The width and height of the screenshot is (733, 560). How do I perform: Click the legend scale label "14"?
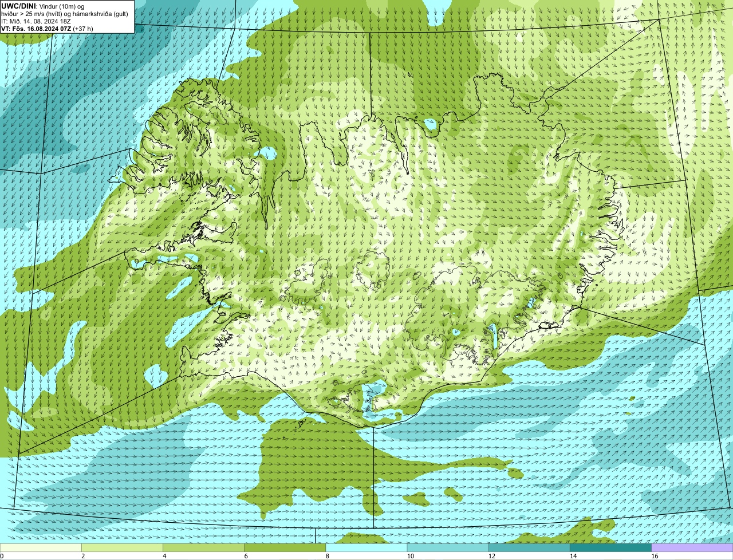click(573, 556)
